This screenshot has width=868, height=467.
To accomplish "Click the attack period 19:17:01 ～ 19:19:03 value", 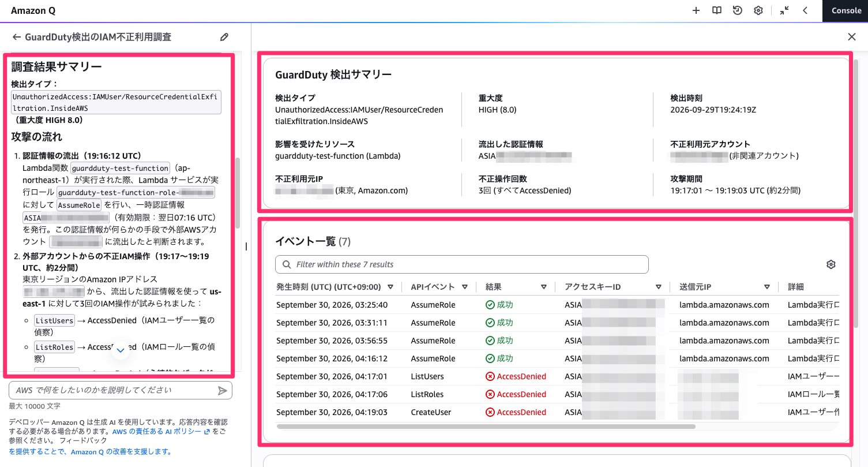I will (x=735, y=190).
